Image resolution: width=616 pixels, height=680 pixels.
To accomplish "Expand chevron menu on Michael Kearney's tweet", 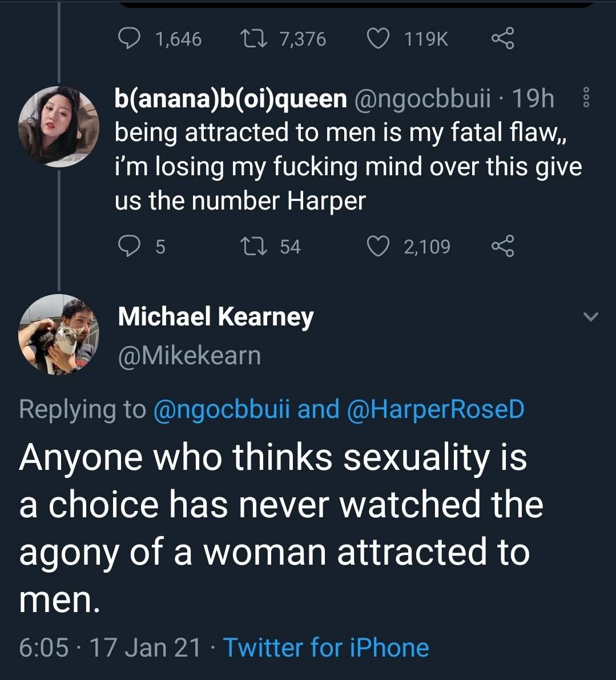I will point(592,316).
